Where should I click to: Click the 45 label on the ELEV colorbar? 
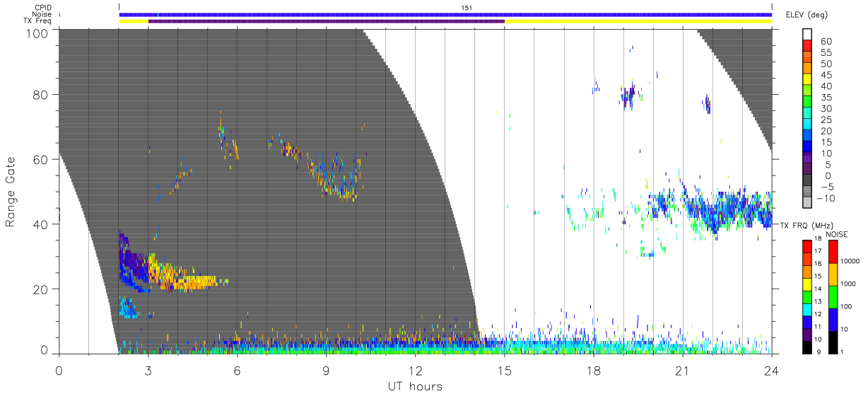(826, 75)
